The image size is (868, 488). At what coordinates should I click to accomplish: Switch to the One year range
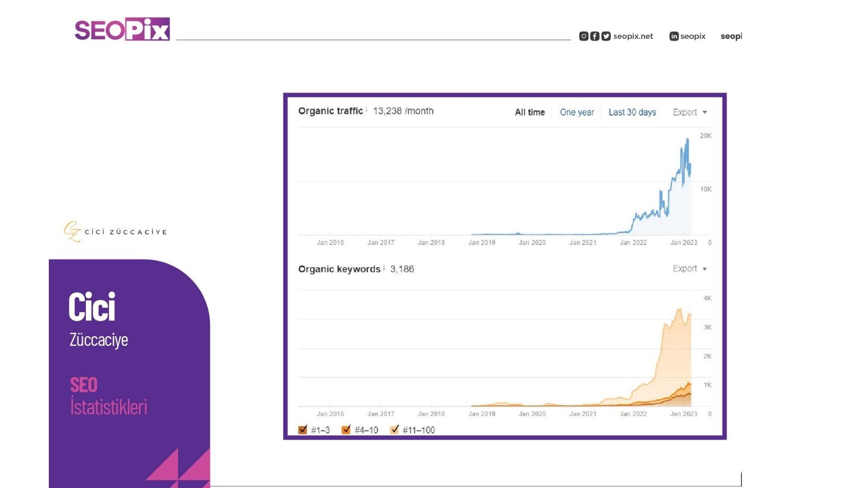[x=577, y=112]
